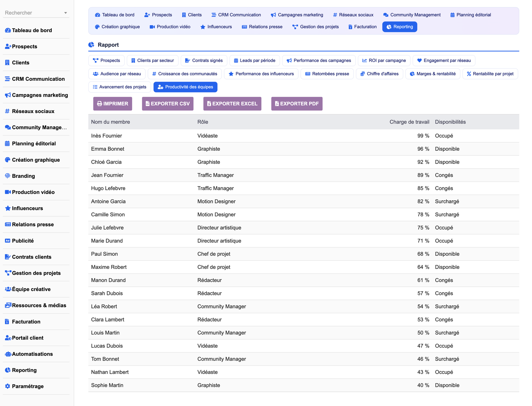Sort by Nom du membre column header
The height and width of the screenshot is (406, 532).
pos(110,122)
